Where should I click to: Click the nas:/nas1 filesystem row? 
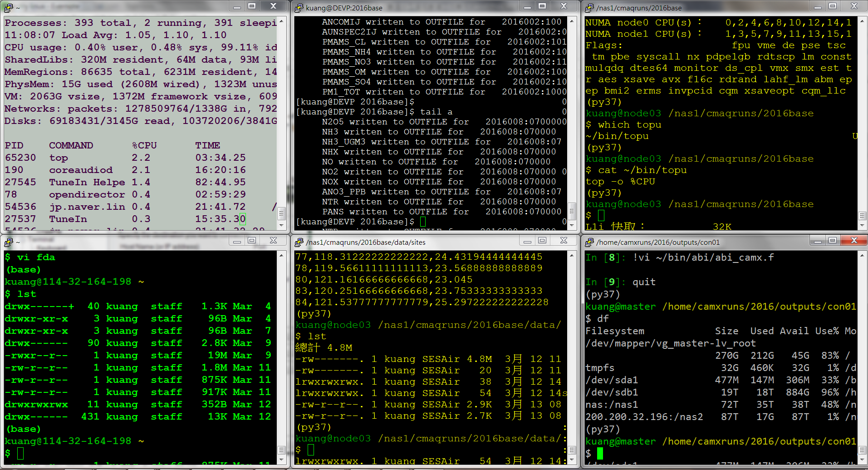click(721, 404)
